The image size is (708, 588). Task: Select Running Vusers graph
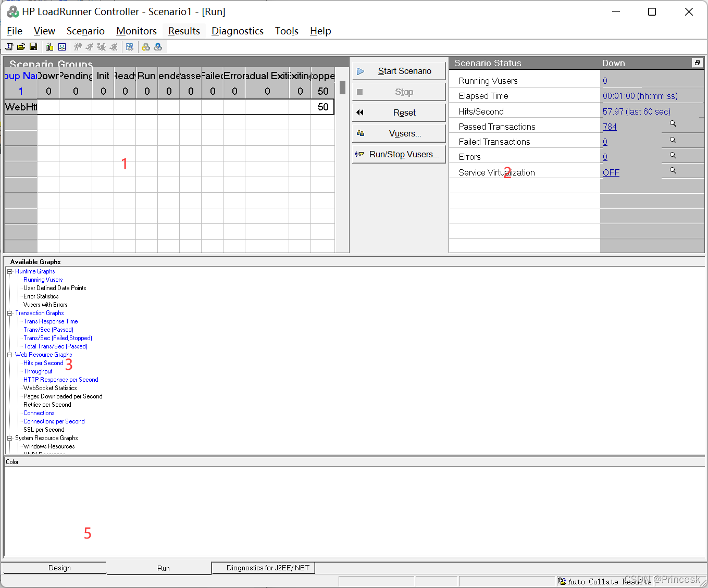[x=43, y=280]
